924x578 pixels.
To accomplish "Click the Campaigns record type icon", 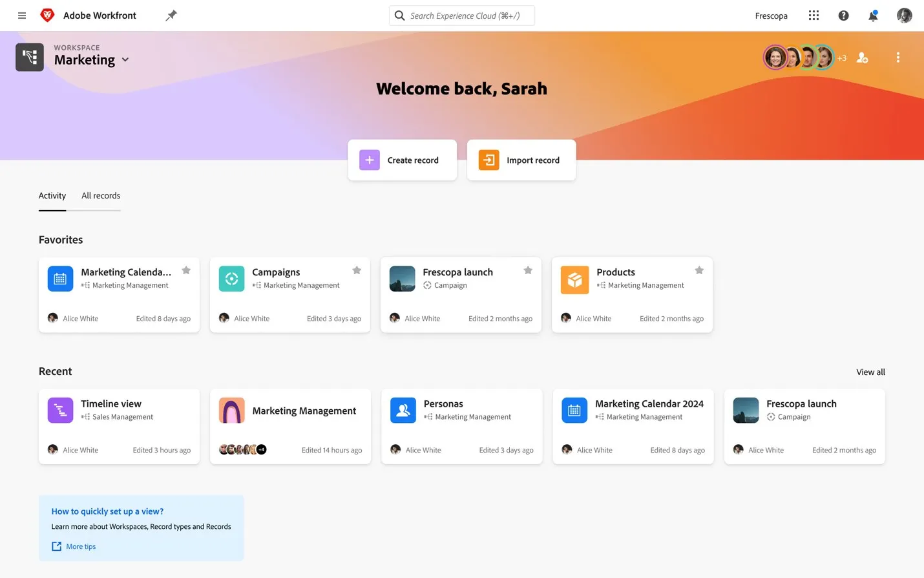I will [231, 279].
